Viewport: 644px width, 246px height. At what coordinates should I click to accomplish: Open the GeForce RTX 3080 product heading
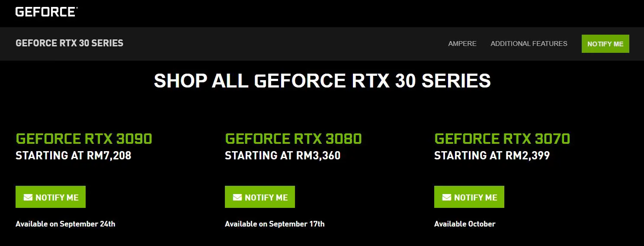click(x=293, y=139)
